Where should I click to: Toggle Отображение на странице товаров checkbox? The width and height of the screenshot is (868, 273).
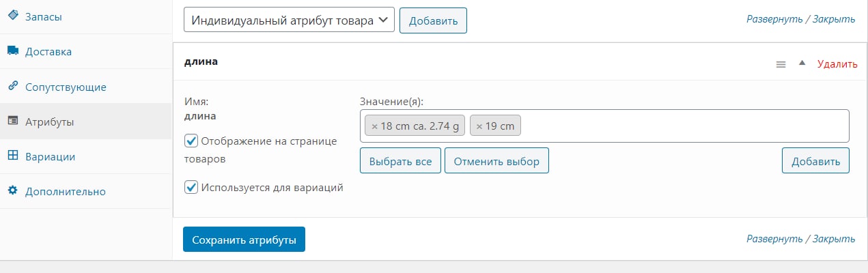(x=191, y=141)
